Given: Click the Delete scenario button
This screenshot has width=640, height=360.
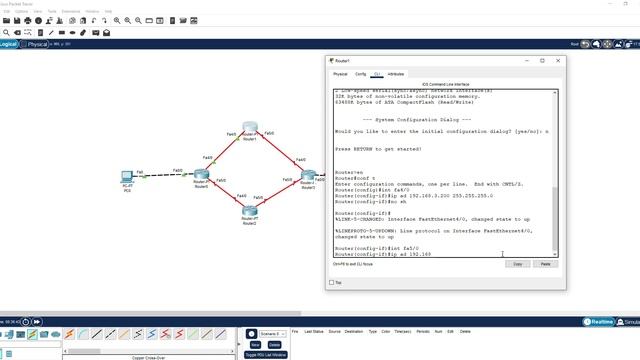Looking at the screenshot, I should click(274, 345).
